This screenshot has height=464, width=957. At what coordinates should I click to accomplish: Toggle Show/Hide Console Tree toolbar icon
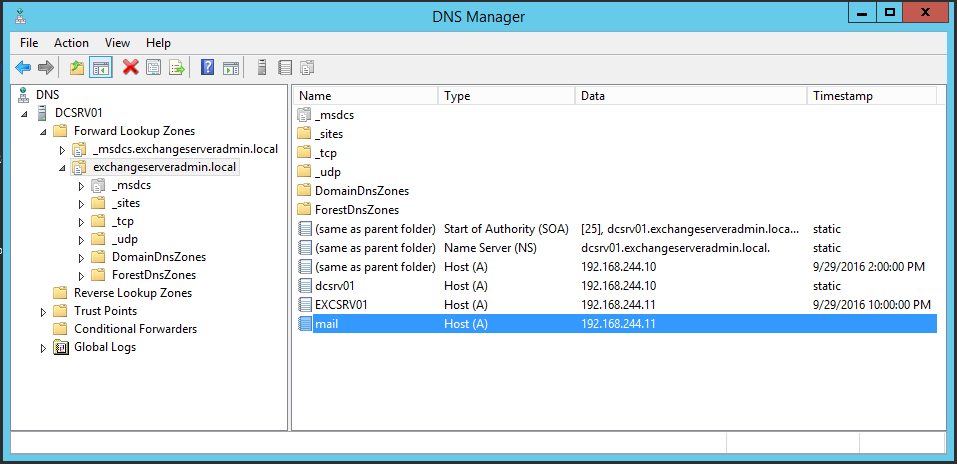tap(101, 68)
